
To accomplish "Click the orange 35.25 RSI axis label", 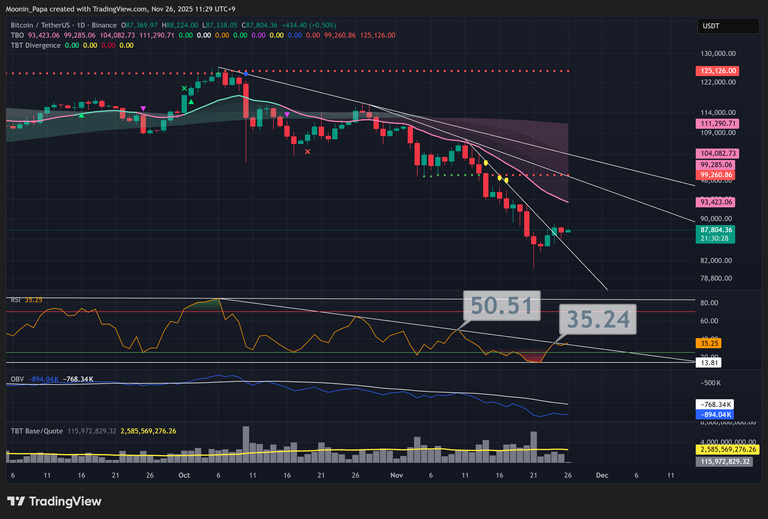I will tap(709, 343).
